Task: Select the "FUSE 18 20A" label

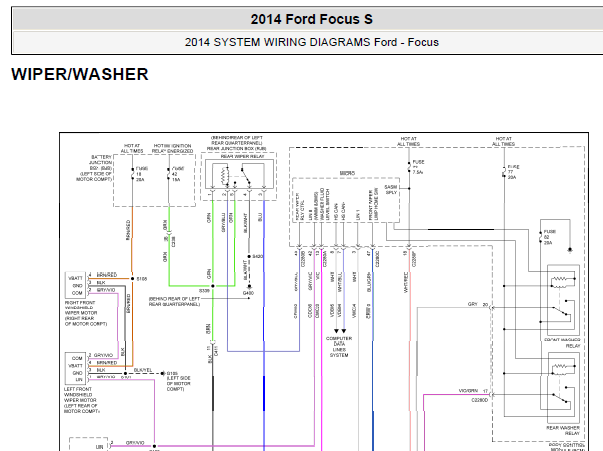Action: click(142, 174)
